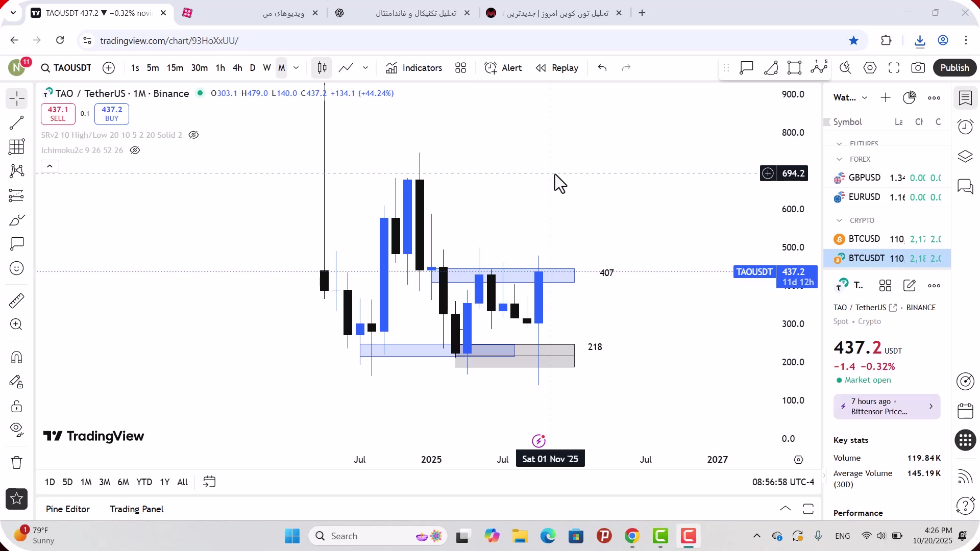Viewport: 980px width, 551px height.
Task: Select the 1Y date range
Action: click(164, 482)
